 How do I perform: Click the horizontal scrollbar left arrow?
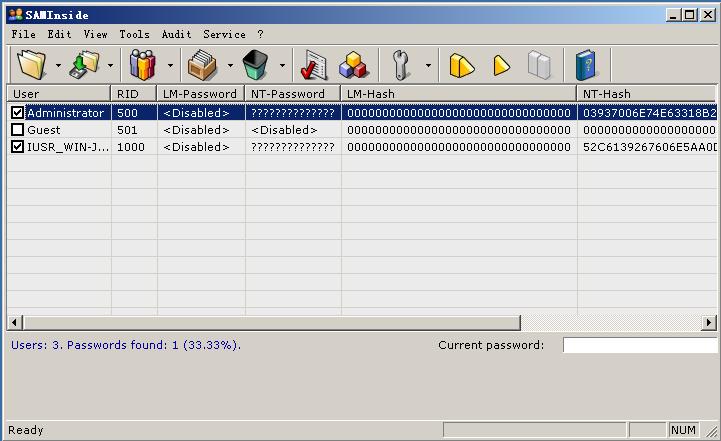15,322
